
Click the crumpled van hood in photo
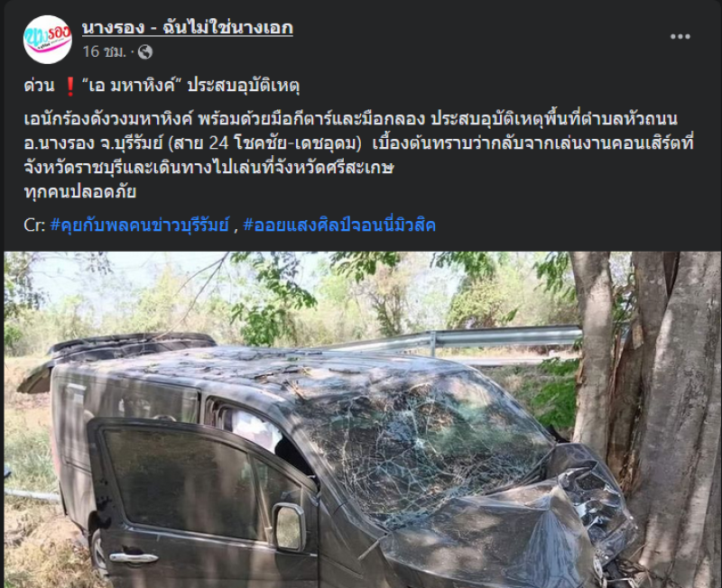(497, 534)
